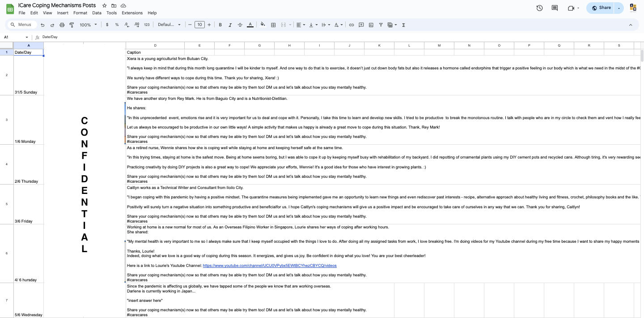644x318 pixels.
Task: Increase font size with plus
Action: 209,25
